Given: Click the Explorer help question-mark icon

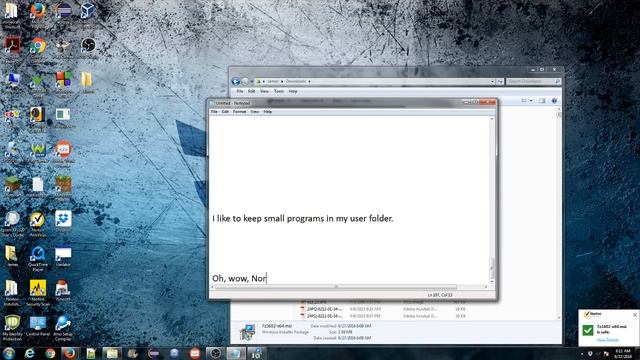Looking at the screenshot, I should coord(554,100).
